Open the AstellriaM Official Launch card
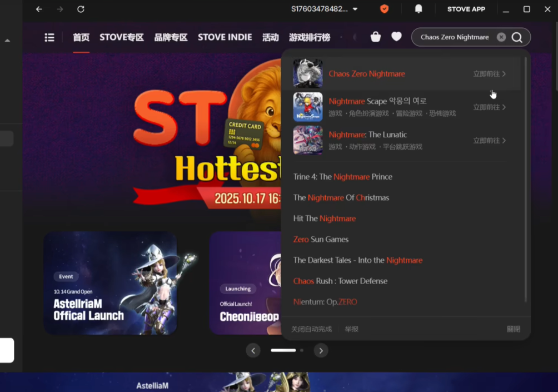Image resolution: width=558 pixels, height=392 pixels. pos(110,283)
